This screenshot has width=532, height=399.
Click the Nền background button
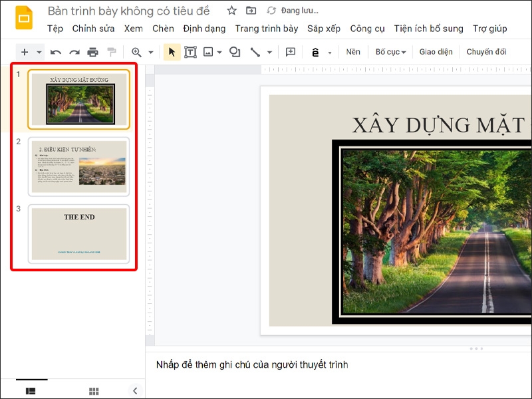point(353,52)
